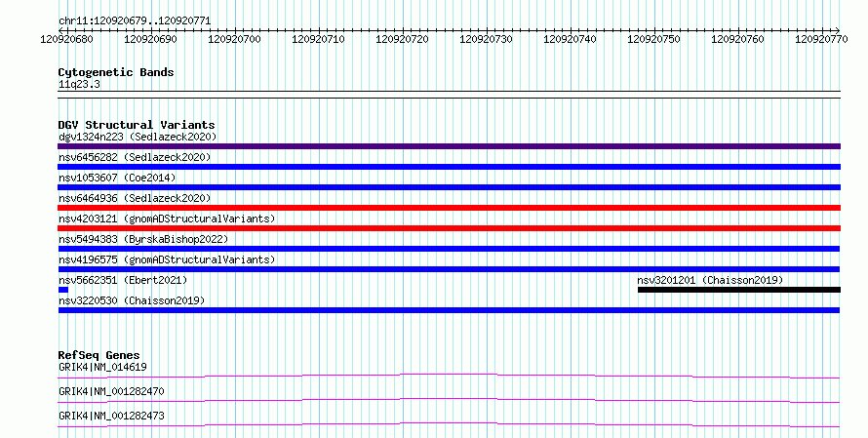Click the red bar under nsv6464936
The width and height of the screenshot is (868, 438).
449,208
